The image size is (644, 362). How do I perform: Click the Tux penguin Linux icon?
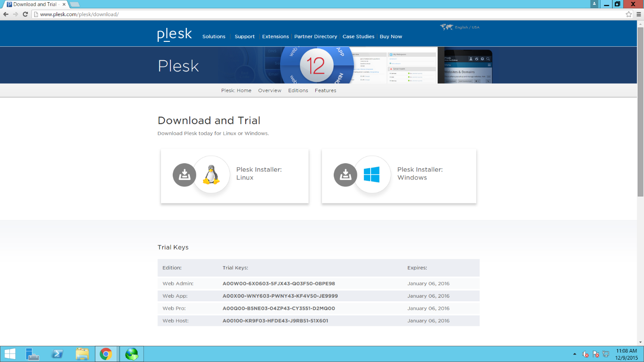point(211,174)
